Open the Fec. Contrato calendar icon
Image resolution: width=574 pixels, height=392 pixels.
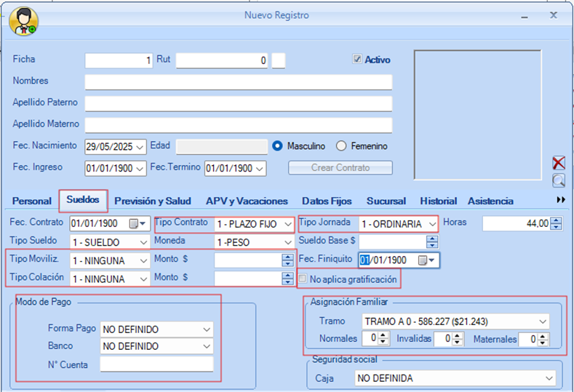[135, 223]
